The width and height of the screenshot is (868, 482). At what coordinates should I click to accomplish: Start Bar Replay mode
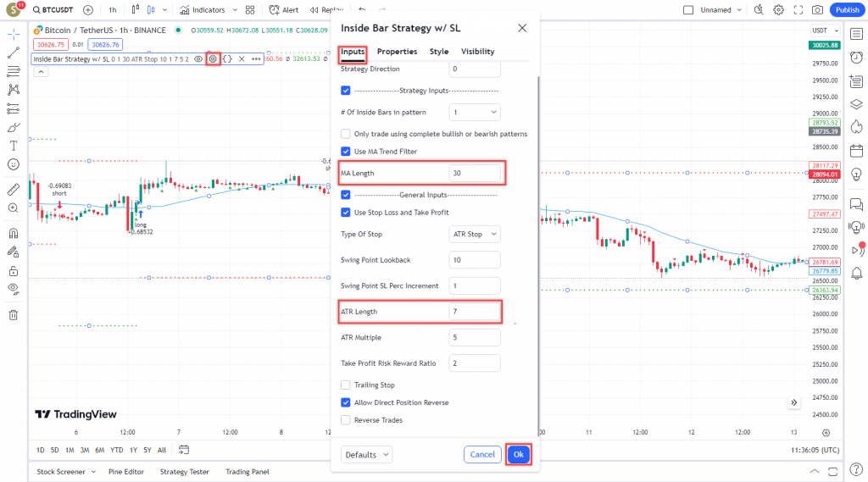click(326, 10)
